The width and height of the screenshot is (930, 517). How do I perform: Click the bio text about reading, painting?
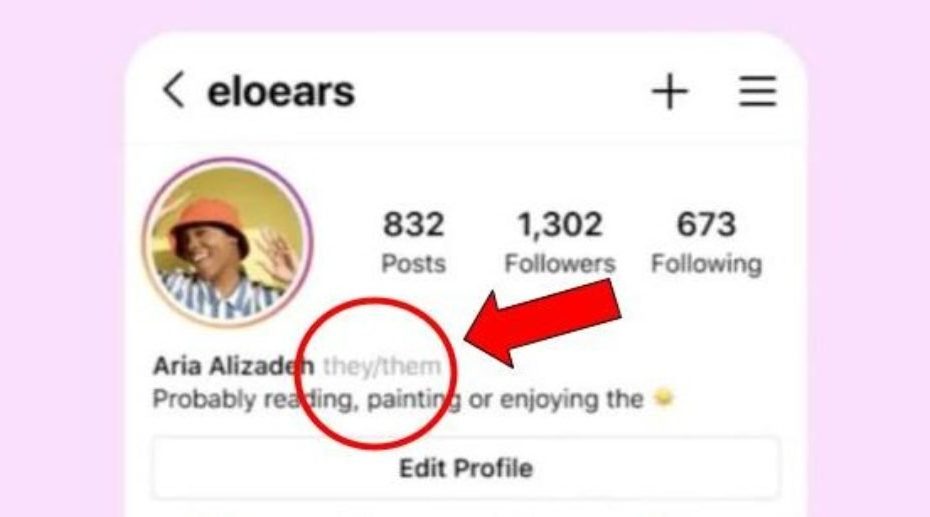coord(397,399)
